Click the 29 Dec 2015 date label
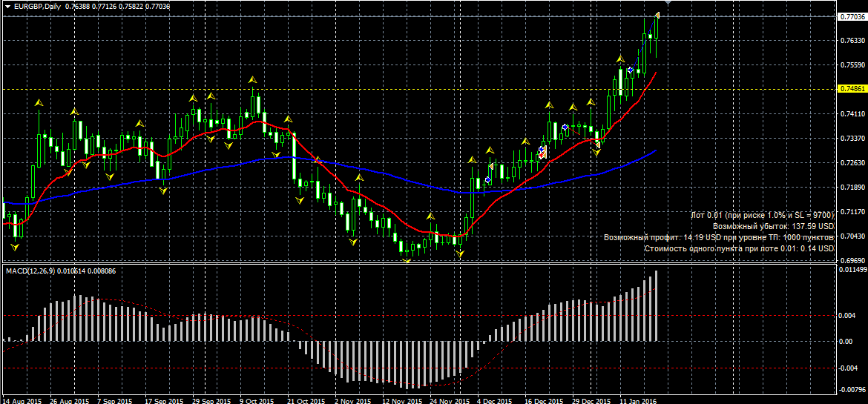Viewport: 868px width, 404px height. [591, 400]
